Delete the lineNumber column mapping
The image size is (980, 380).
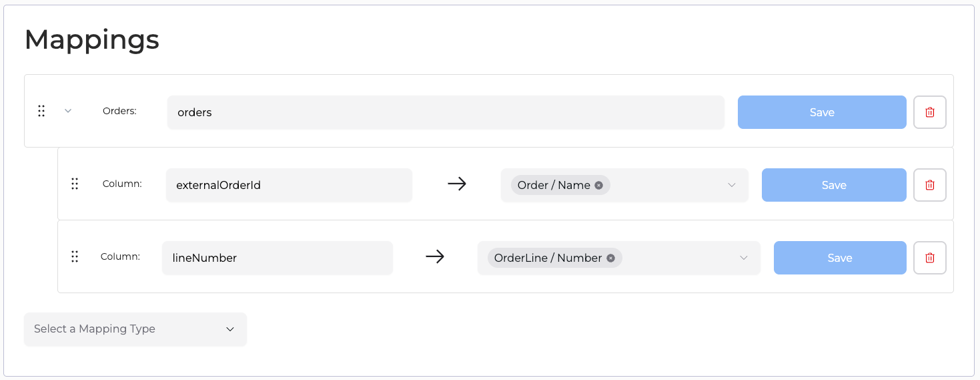[x=929, y=258]
